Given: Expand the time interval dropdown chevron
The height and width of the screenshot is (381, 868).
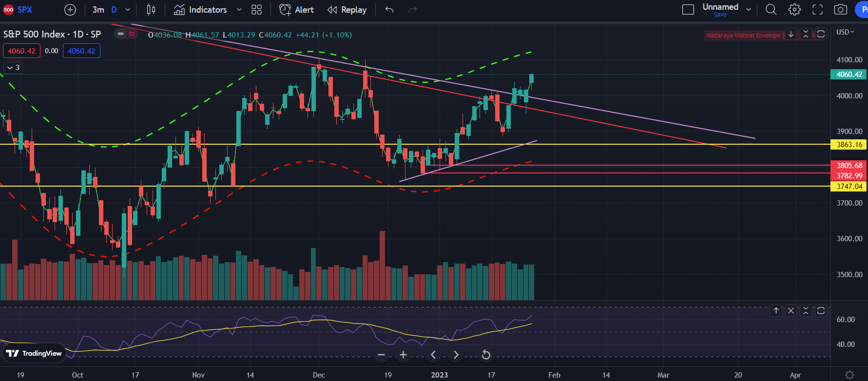Looking at the screenshot, I should (x=128, y=10).
